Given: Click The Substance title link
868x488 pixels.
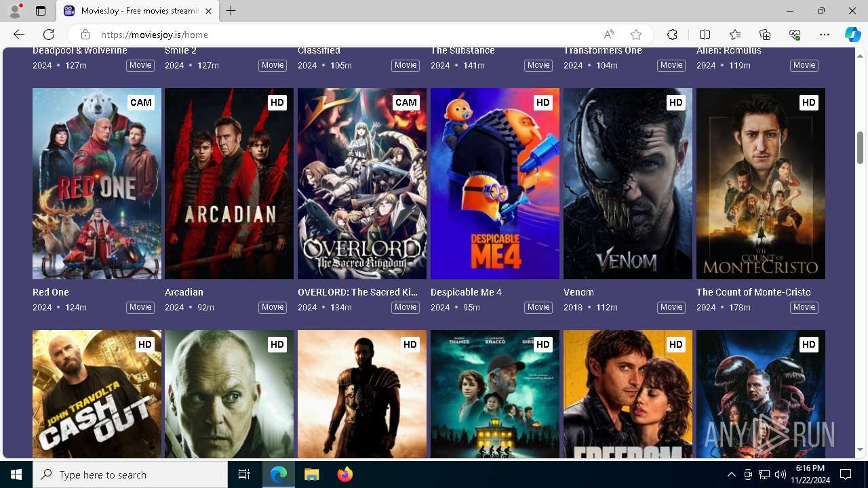Looking at the screenshot, I should click(x=462, y=51).
